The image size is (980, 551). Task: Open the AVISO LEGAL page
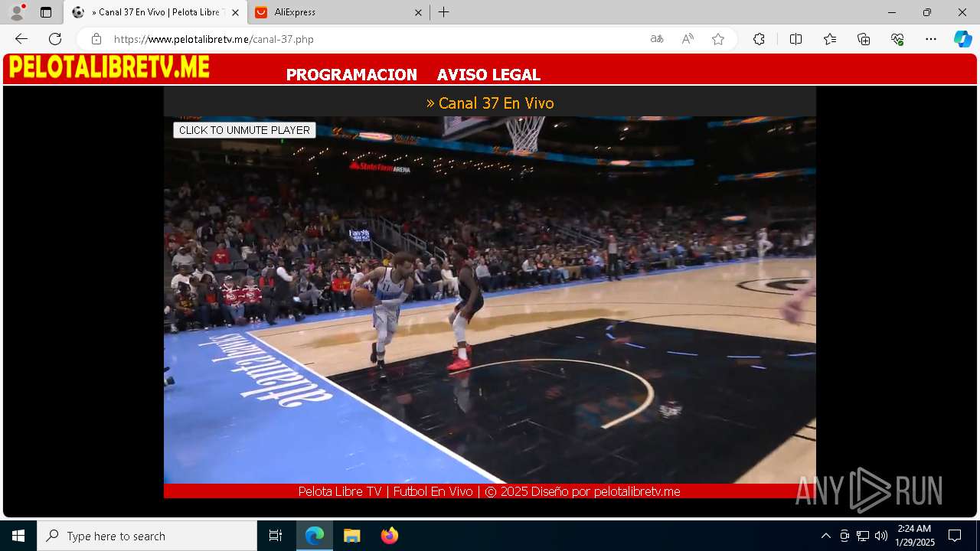[x=488, y=75]
